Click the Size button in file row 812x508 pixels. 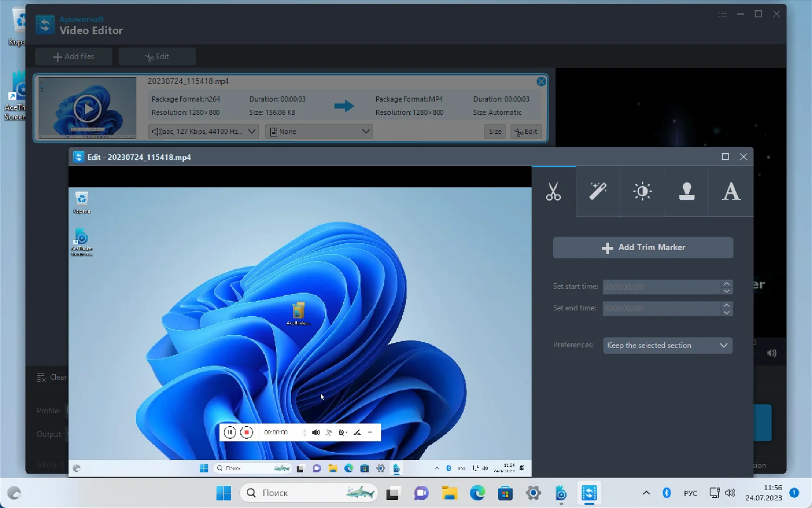pyautogui.click(x=495, y=132)
